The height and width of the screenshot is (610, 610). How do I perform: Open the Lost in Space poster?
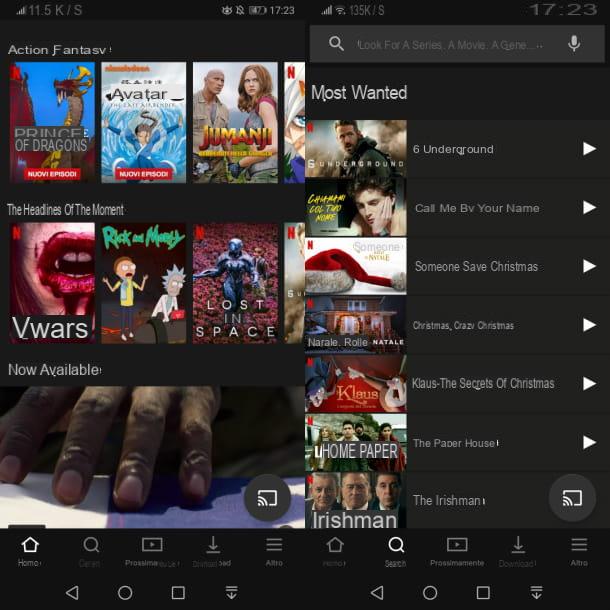point(235,283)
